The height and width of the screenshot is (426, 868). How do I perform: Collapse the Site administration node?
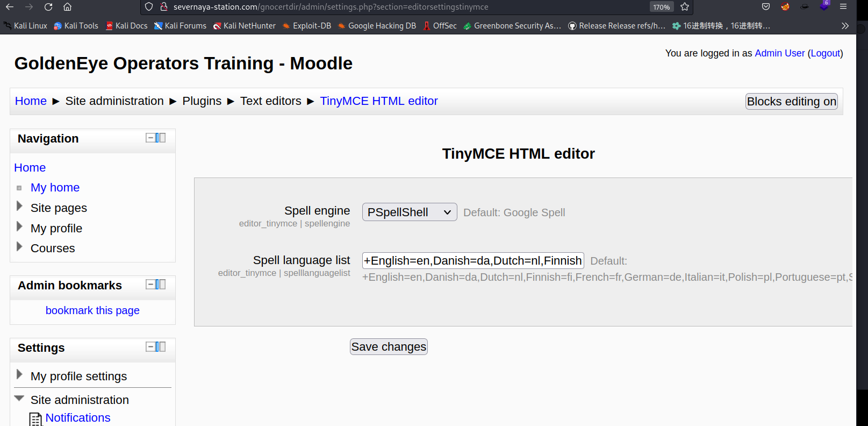19,399
